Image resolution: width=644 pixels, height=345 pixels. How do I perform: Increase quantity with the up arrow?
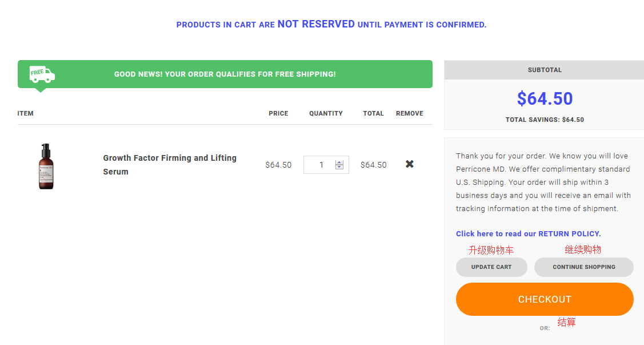[339, 162]
